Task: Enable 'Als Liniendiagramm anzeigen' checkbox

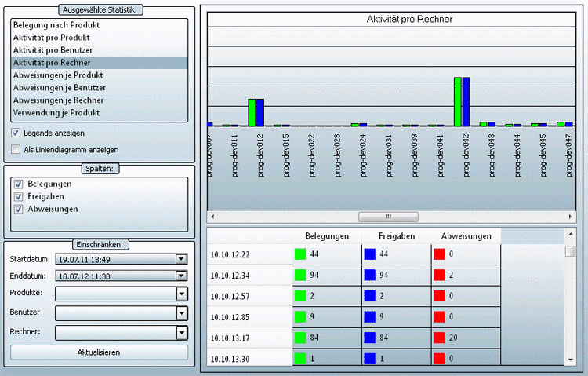Action: (x=16, y=149)
